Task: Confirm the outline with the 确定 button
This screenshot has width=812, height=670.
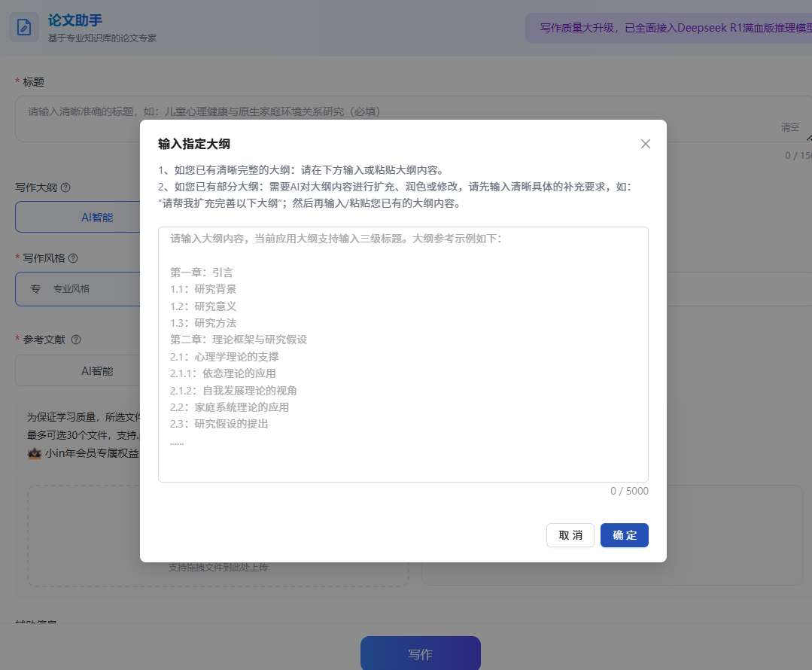Action: click(624, 535)
